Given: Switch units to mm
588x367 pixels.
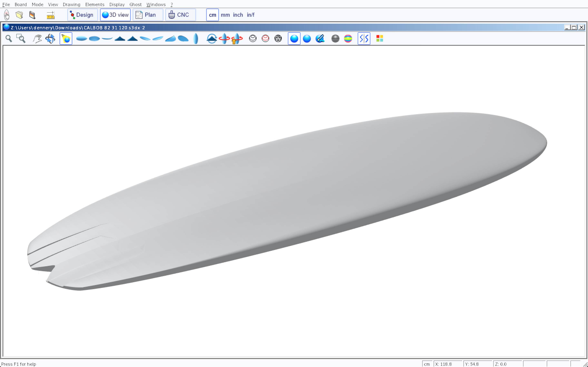Looking at the screenshot, I should pos(225,15).
